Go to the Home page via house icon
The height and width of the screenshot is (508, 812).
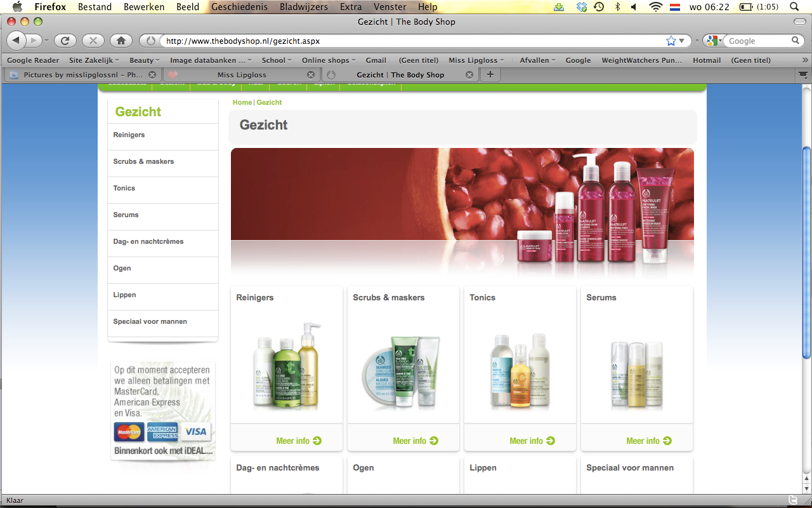click(121, 41)
